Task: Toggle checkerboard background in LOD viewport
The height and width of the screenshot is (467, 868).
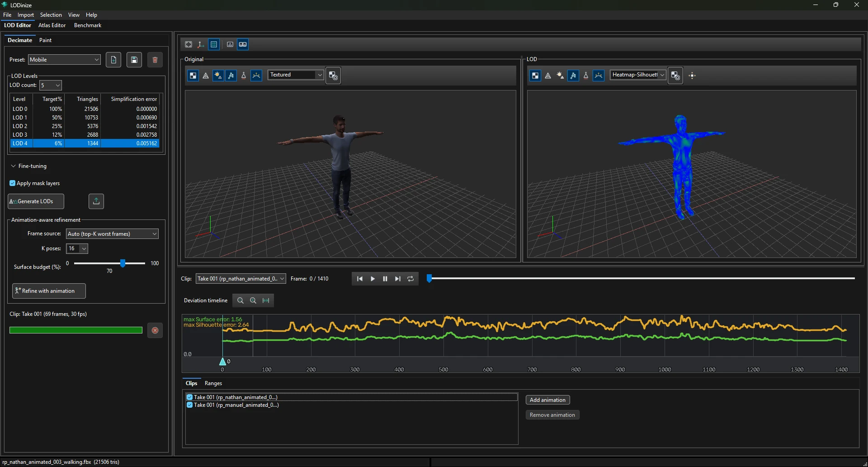Action: (535, 76)
